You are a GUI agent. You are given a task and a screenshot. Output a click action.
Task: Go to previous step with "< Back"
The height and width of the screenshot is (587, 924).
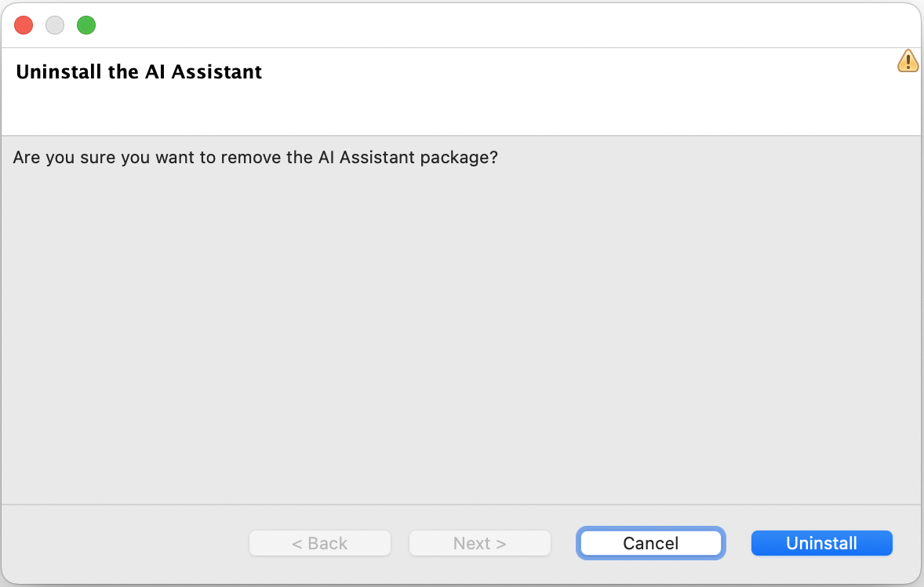click(319, 543)
